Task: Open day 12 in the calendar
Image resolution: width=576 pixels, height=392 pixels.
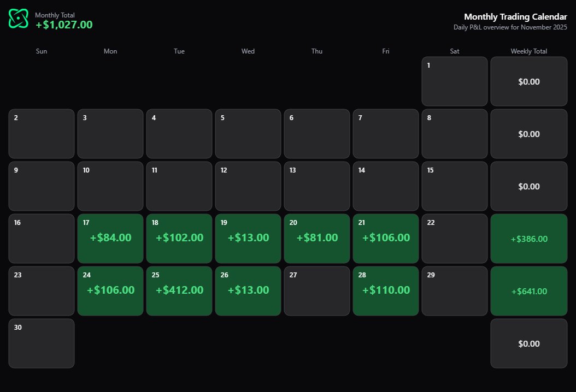Action: point(248,186)
